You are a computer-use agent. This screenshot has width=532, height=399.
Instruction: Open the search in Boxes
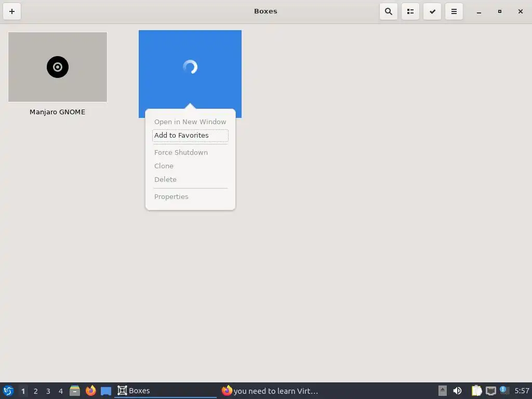coord(389,11)
